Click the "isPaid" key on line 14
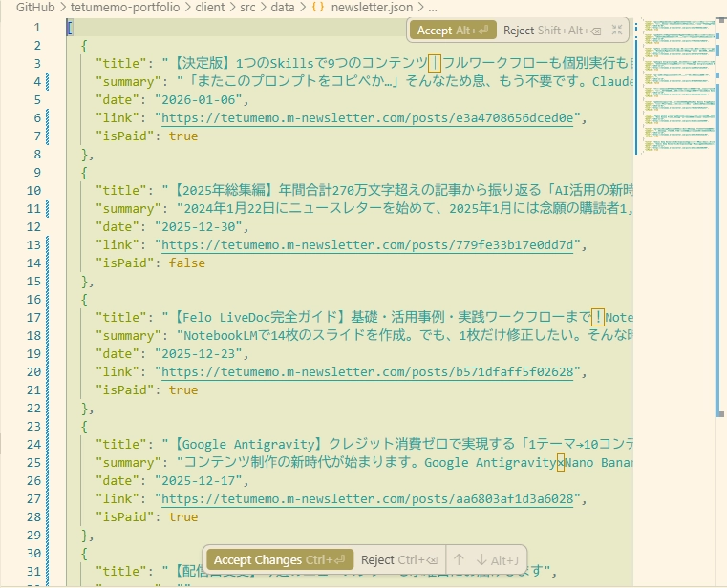 click(124, 262)
